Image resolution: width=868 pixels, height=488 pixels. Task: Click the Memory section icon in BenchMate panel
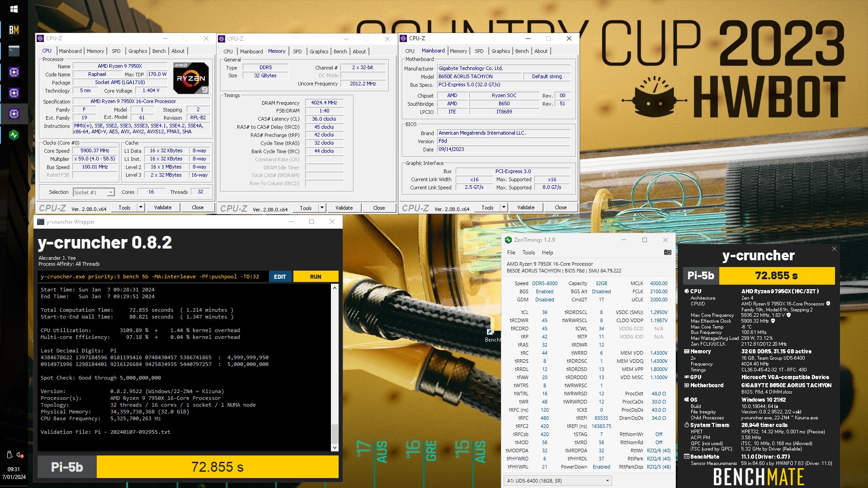point(687,351)
